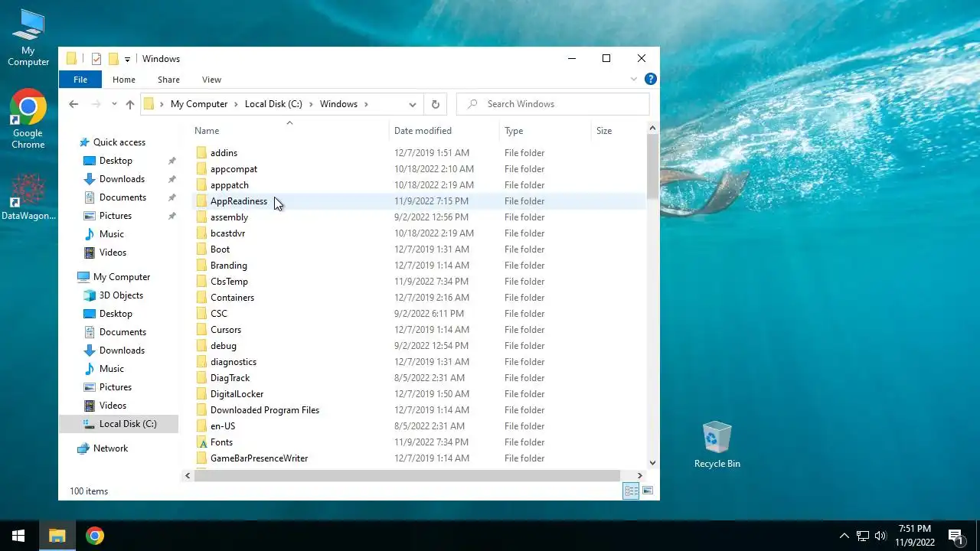Click the New folder quick access icon
The height and width of the screenshot is (551, 980).
113,59
